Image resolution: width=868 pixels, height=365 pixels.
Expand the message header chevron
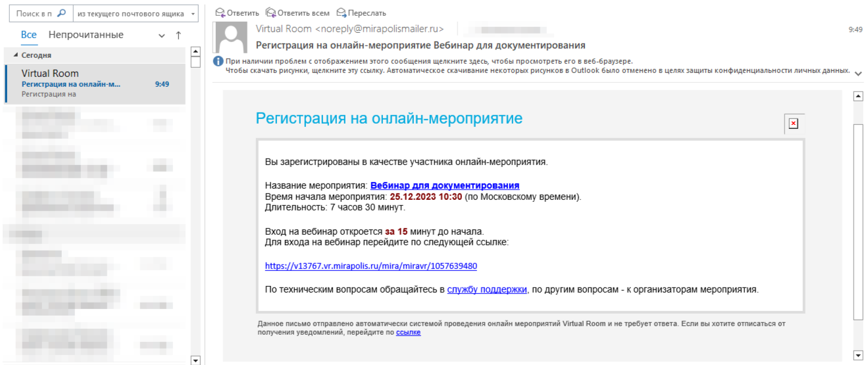coord(858,73)
